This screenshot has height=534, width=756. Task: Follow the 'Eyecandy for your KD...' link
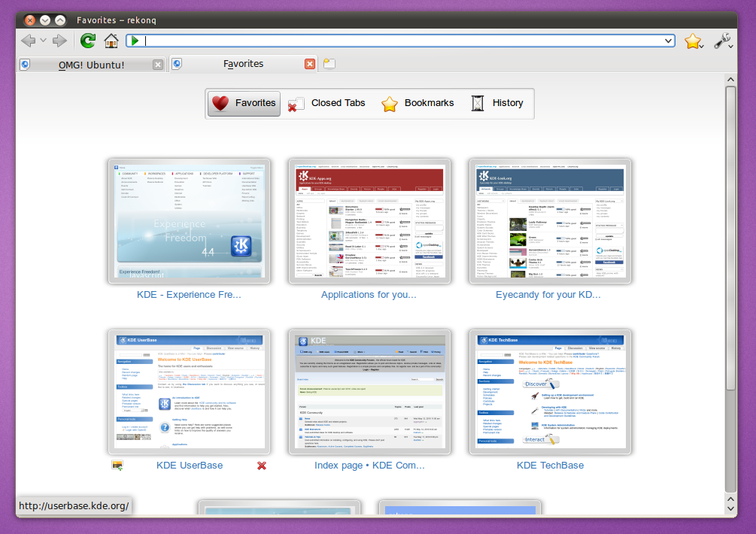(x=548, y=295)
